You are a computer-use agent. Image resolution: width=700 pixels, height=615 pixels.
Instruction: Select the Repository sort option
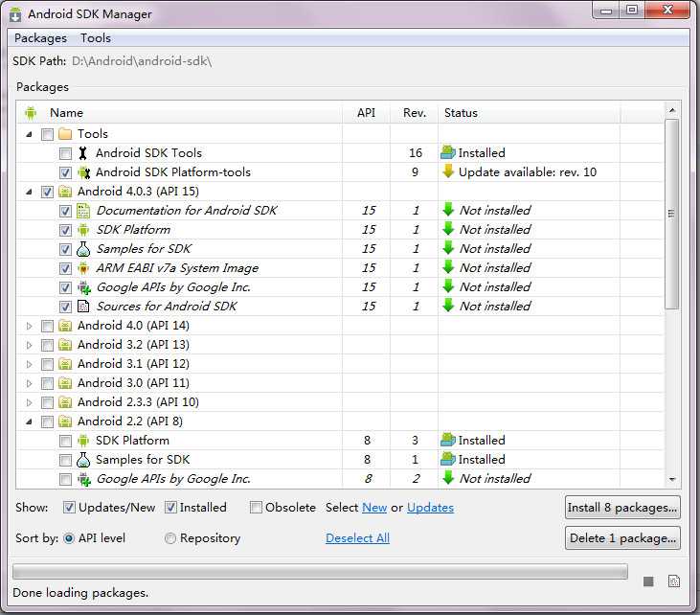pyautogui.click(x=170, y=538)
